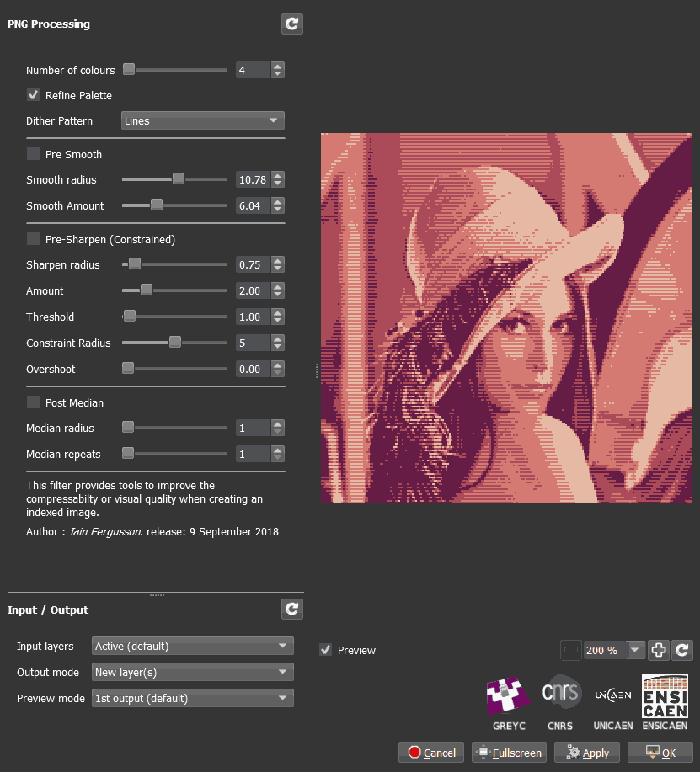700x772 pixels.
Task: Click the Amount value 2.00 field
Action: [254, 290]
